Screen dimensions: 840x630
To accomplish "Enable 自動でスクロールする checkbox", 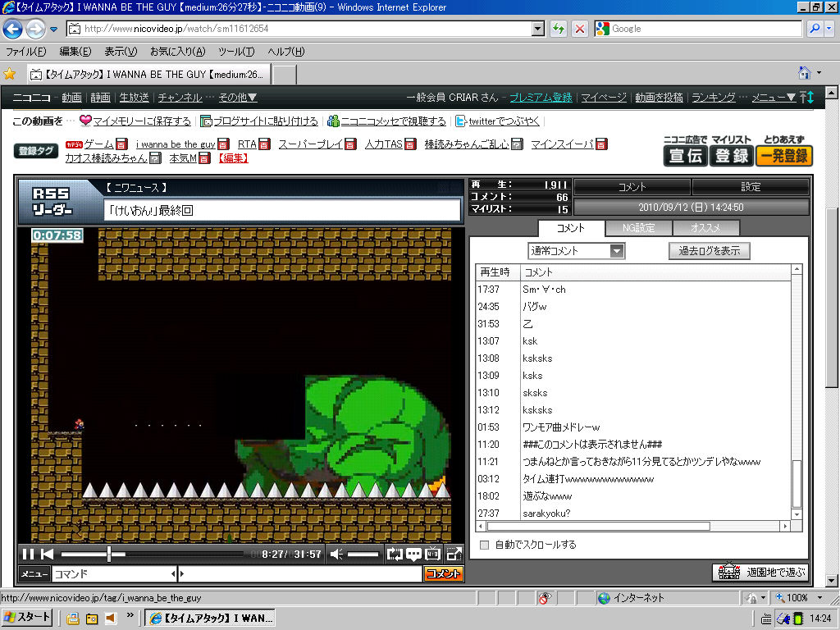I will click(484, 545).
